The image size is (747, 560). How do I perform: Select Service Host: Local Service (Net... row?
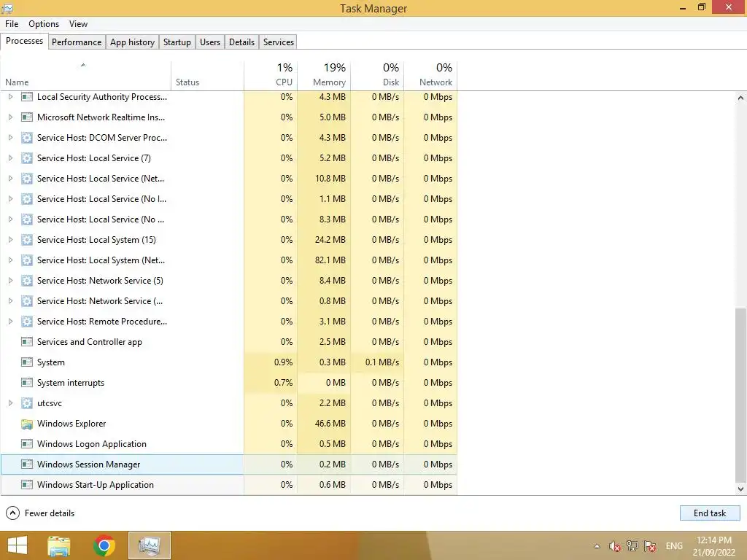(x=228, y=179)
